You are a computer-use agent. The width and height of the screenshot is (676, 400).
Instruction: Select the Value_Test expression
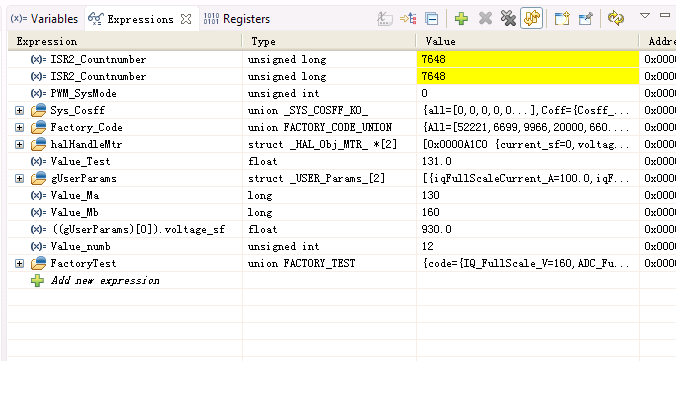point(80,161)
